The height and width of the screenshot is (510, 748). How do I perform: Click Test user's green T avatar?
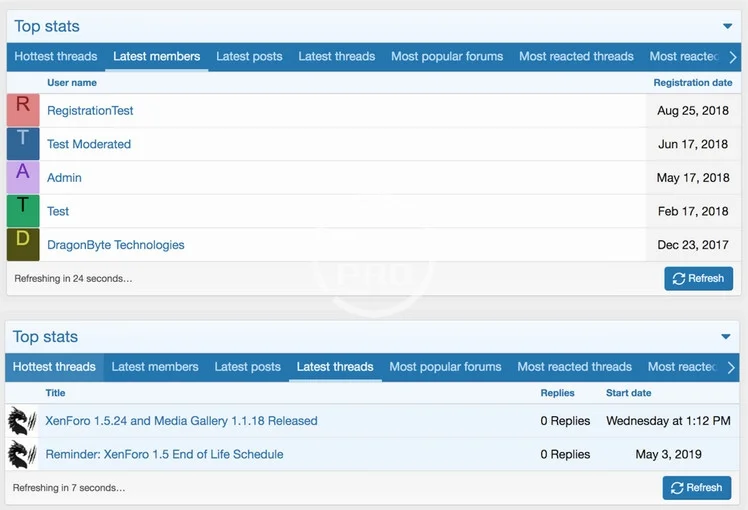click(23, 210)
